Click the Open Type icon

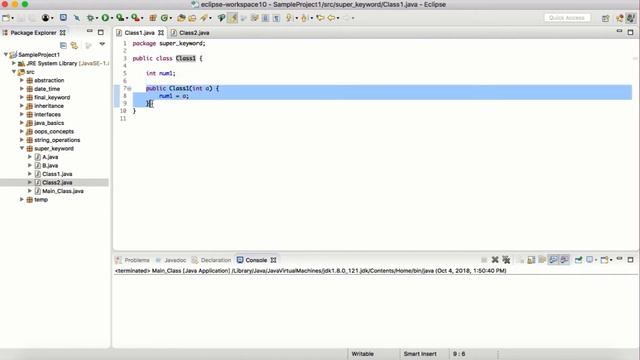181,18
